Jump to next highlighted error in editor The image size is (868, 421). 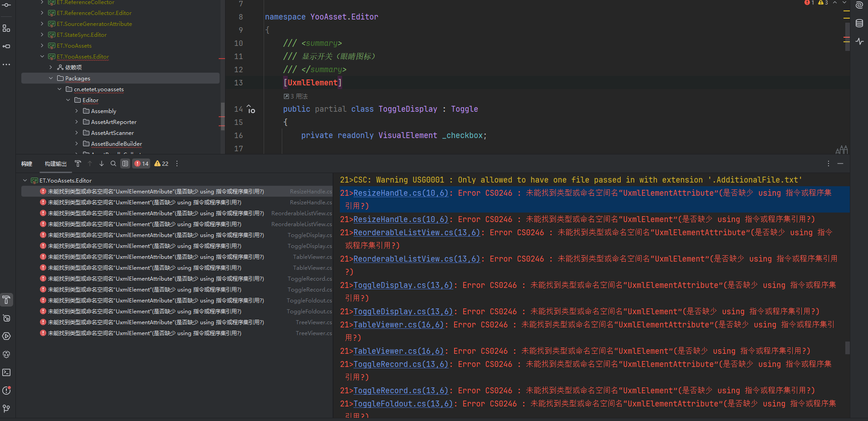844,3
